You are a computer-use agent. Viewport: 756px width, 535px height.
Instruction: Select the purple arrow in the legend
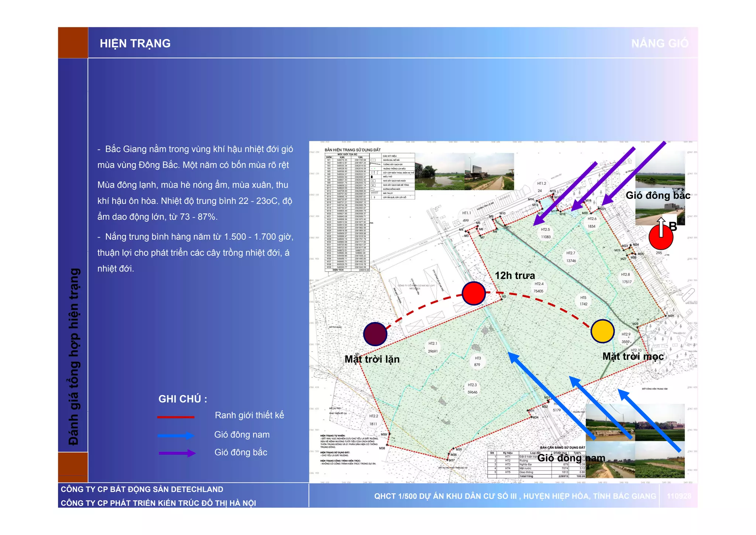[177, 453]
